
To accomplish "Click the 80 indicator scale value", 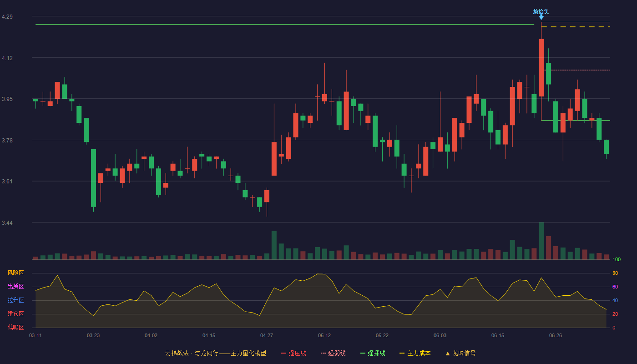I will coord(615,273).
